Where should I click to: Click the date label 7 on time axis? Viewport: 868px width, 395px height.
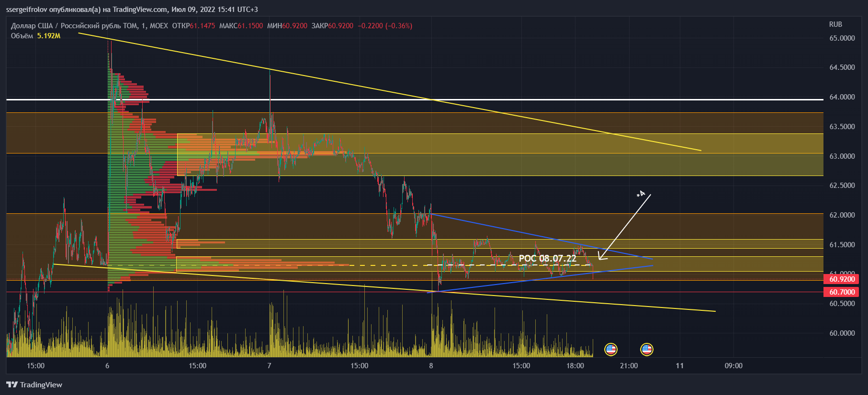[269, 366]
